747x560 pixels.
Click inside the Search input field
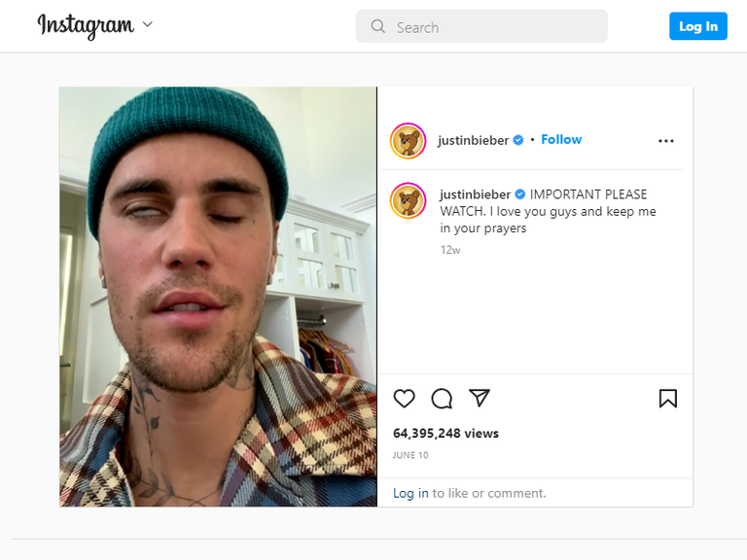click(x=481, y=26)
